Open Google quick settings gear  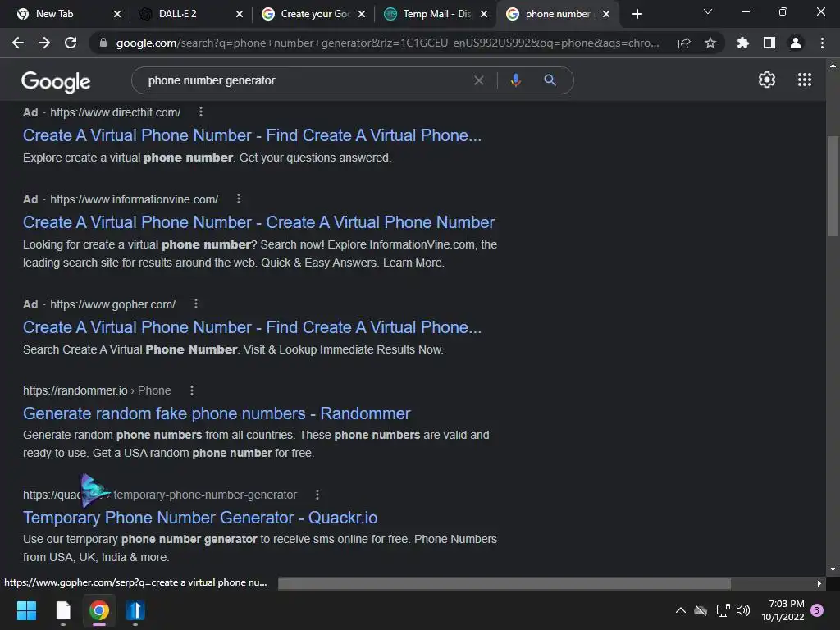pos(767,80)
